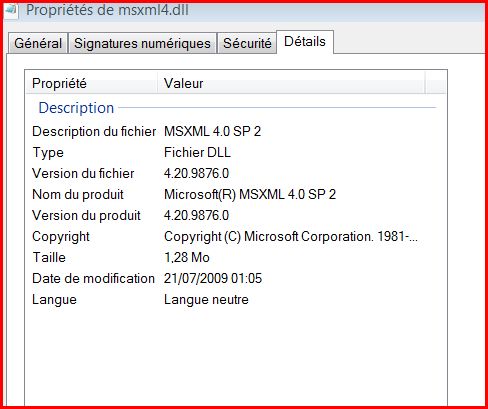
Task: Switch to the Général tab
Action: point(38,43)
